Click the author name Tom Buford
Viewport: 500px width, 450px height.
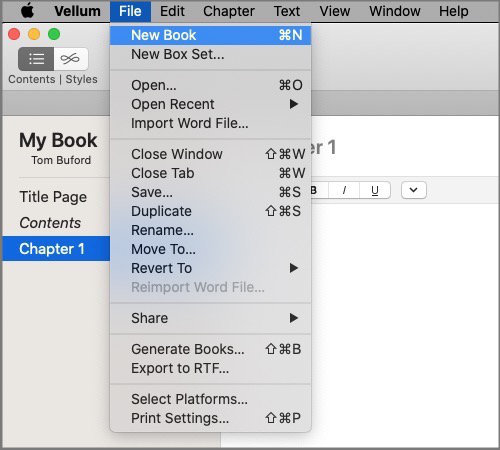(x=61, y=160)
